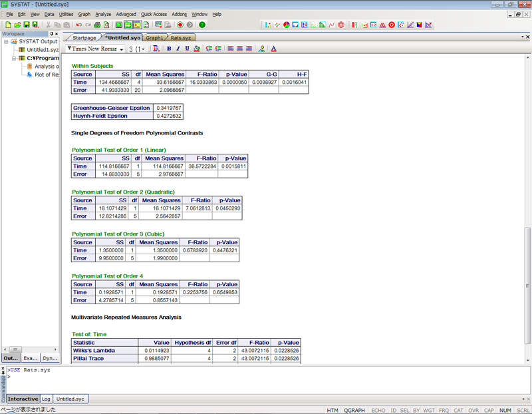Open a file using the folder icon

(17, 25)
